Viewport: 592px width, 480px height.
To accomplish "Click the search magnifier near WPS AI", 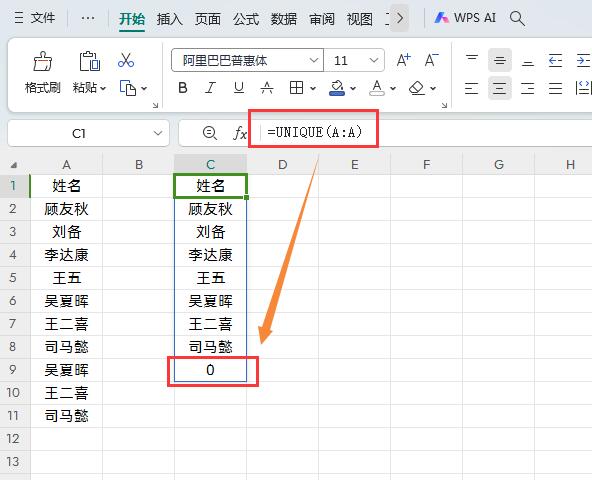I will pos(516,18).
